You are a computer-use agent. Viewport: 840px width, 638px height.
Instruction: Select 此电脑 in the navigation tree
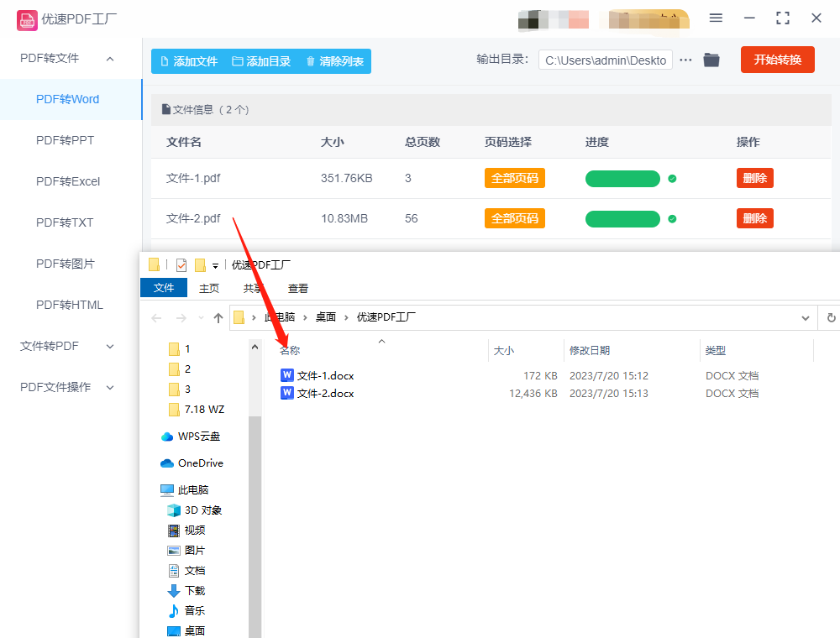pyautogui.click(x=185, y=489)
